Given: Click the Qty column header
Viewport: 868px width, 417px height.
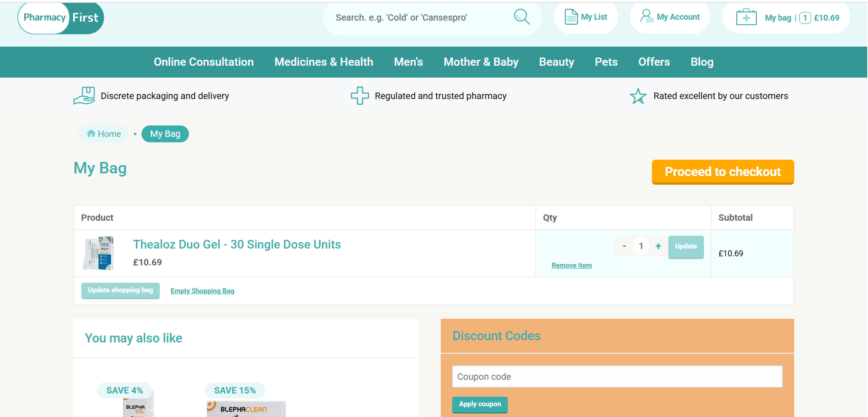Looking at the screenshot, I should [550, 218].
